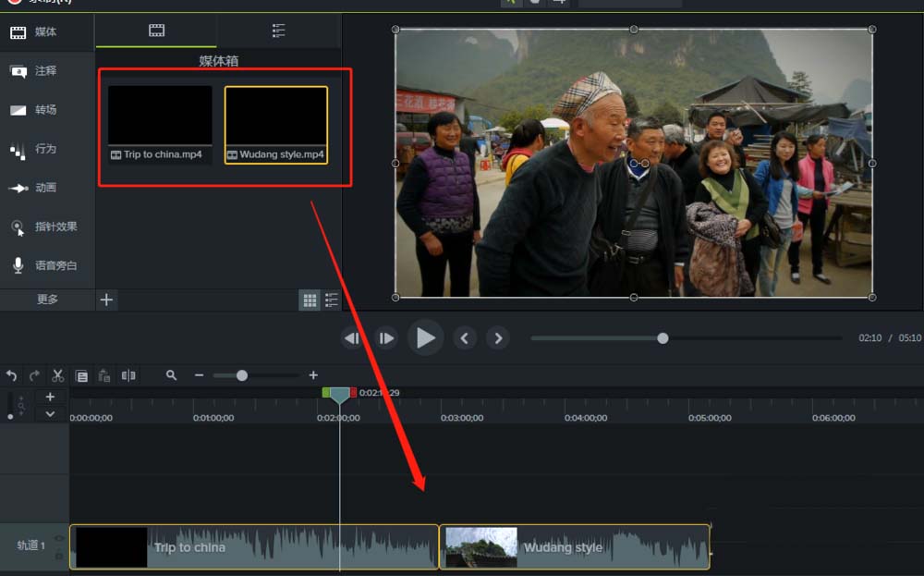Image resolution: width=924 pixels, height=576 pixels.
Task: Open the 行为 (Behaviors) panel
Action: (46, 149)
